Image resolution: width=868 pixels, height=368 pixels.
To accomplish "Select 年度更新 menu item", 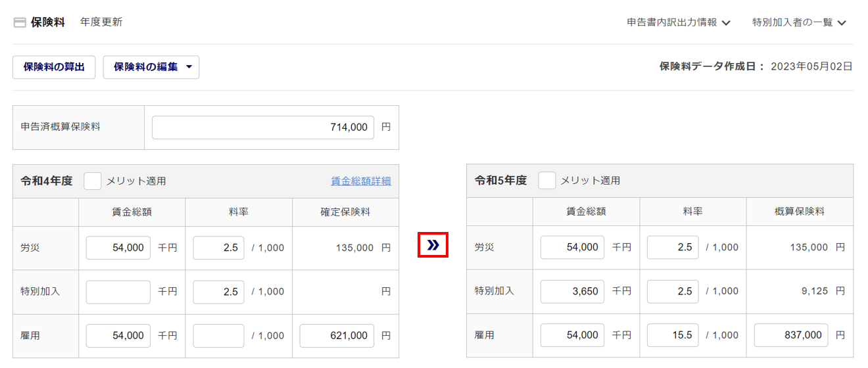I will pyautogui.click(x=101, y=22).
